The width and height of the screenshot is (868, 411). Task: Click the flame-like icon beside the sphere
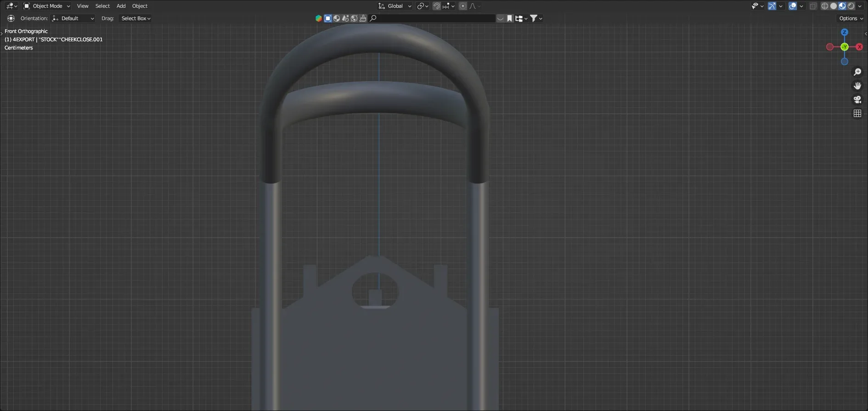[345, 18]
